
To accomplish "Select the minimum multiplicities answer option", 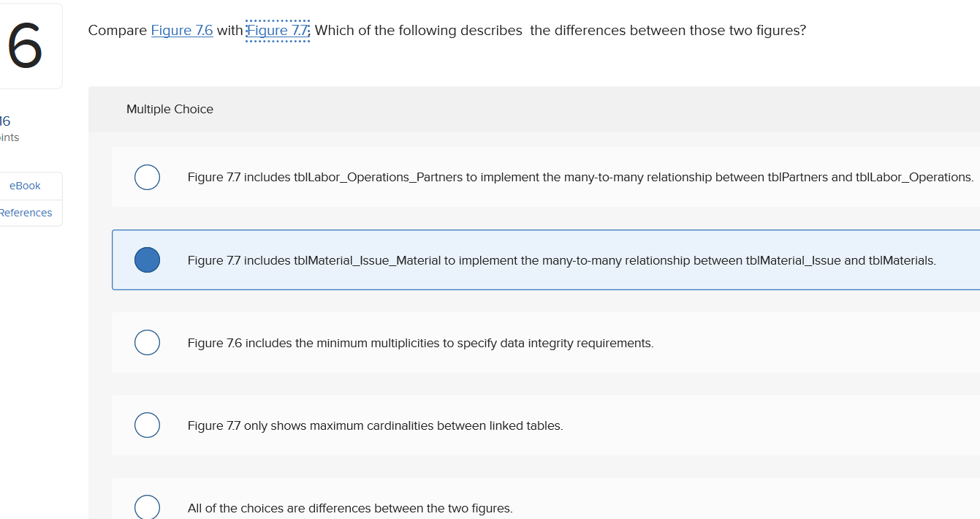I will coord(147,342).
